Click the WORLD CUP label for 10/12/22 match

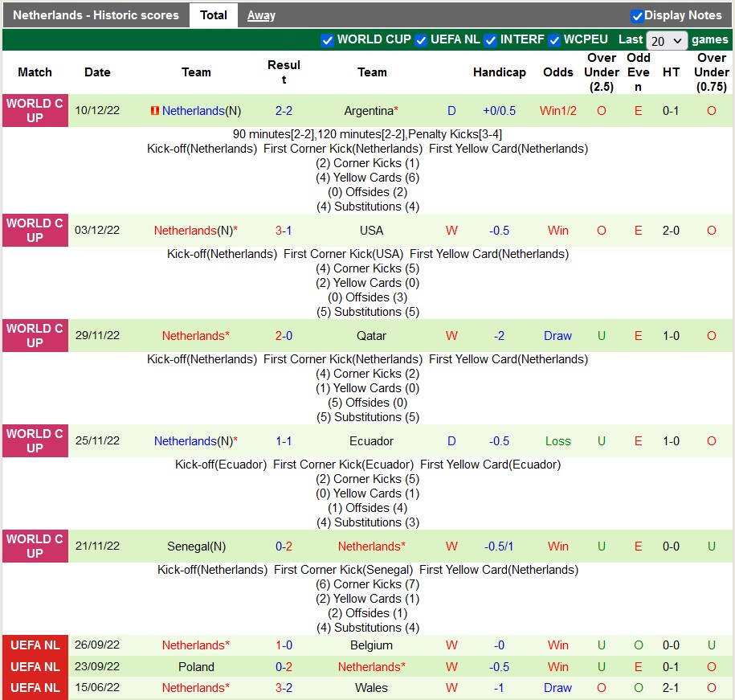click(x=35, y=111)
